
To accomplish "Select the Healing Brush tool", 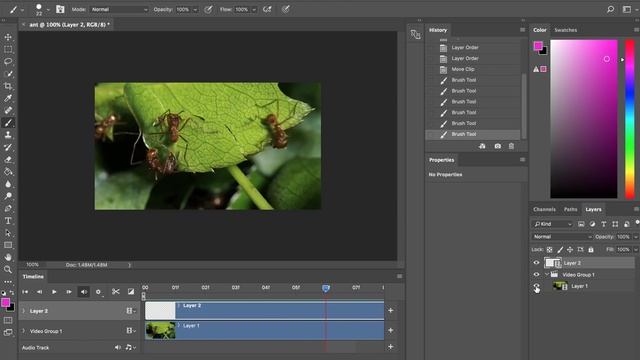I will [x=8, y=110].
